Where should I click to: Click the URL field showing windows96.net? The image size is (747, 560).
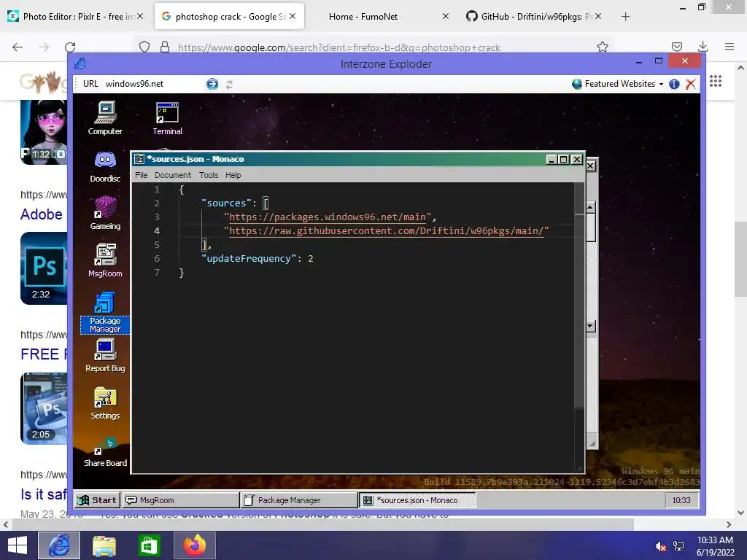pos(153,84)
